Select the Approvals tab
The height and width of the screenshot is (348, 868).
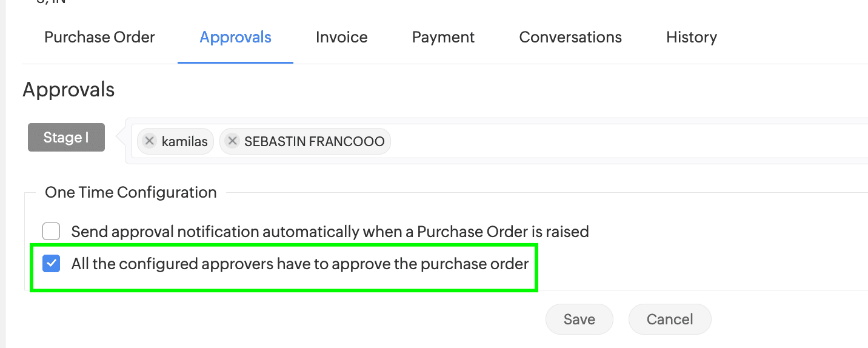point(235,38)
